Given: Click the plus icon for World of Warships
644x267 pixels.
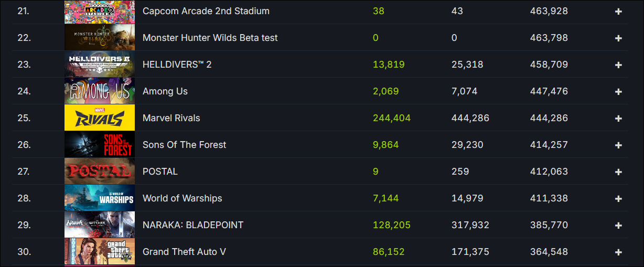Looking at the screenshot, I should point(618,198).
